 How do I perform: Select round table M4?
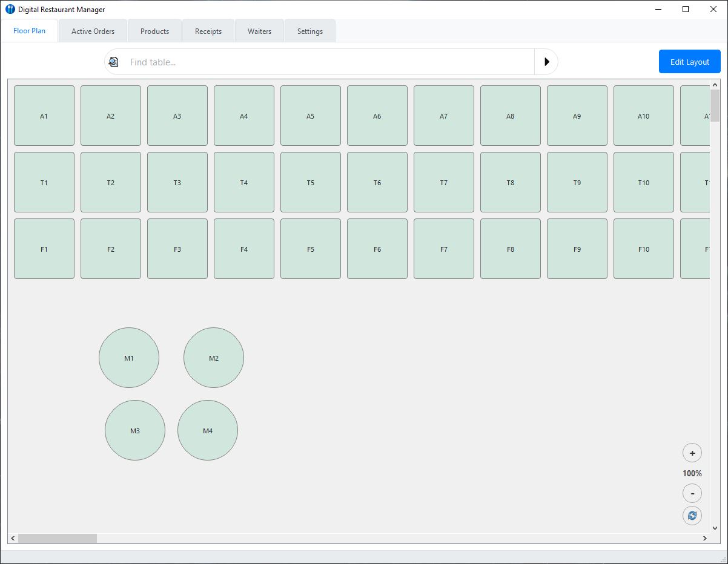208,430
